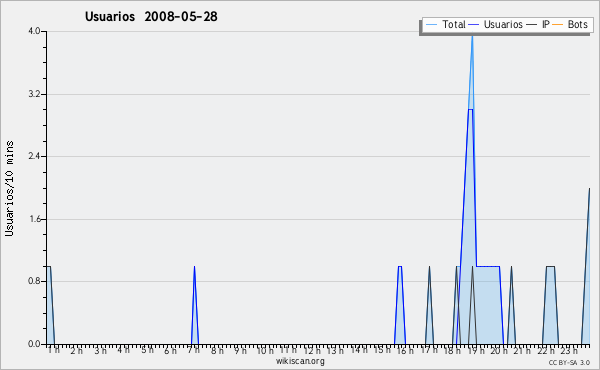
Task: Click the '7 h' x-axis label
Action: point(194,350)
